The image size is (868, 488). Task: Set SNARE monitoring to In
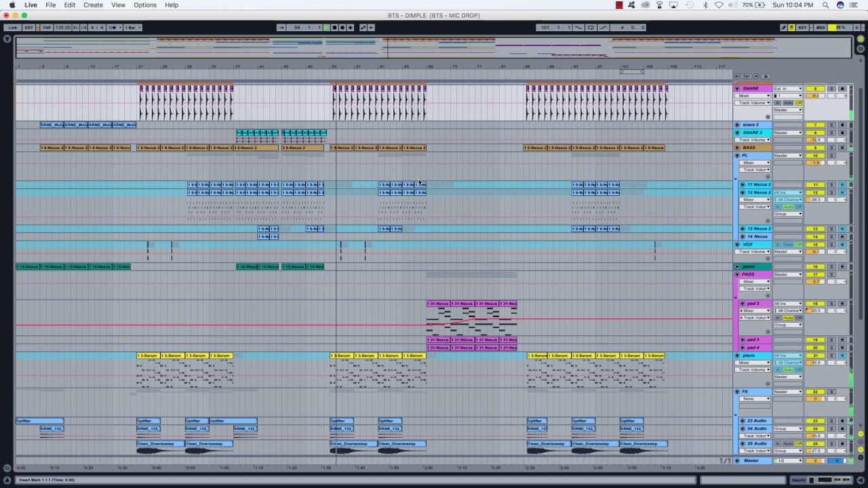point(778,103)
